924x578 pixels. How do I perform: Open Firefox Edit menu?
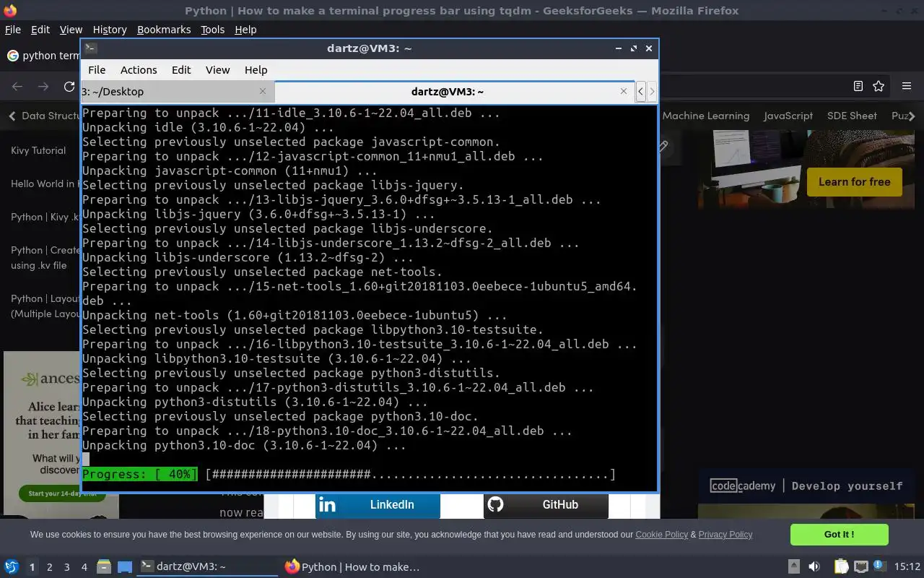pos(40,30)
